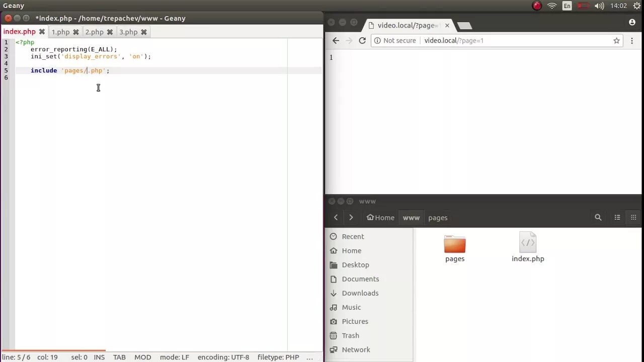Click the include line in the editor
The height and width of the screenshot is (362, 644).
click(x=70, y=70)
